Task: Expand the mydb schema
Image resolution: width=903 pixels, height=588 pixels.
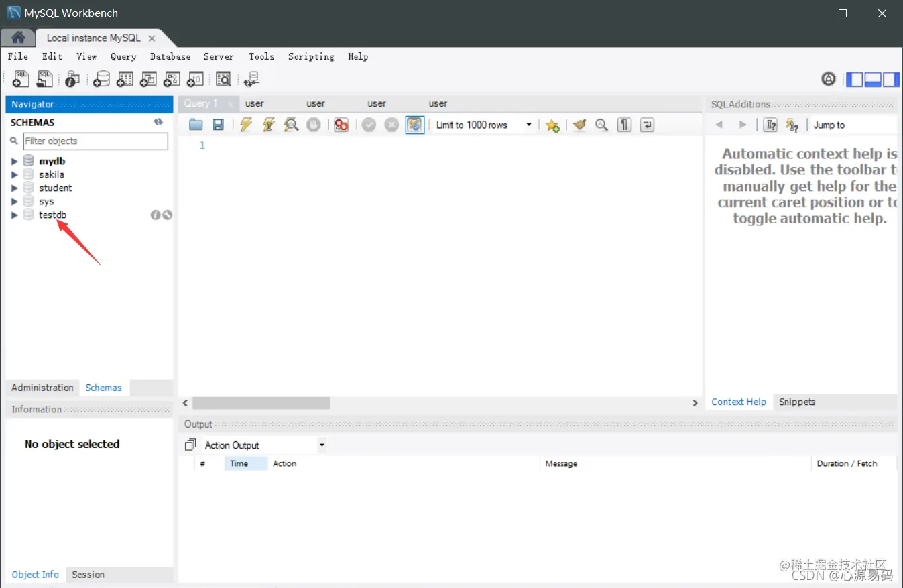Action: coord(15,162)
